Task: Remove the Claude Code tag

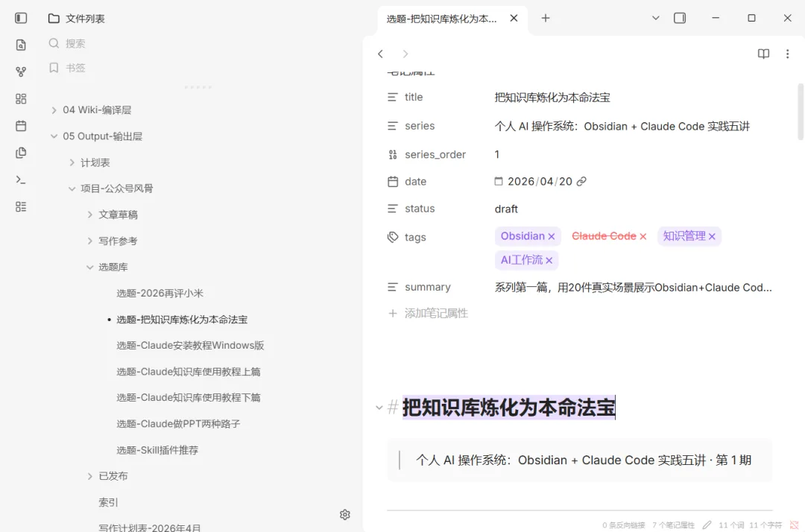Action: pyautogui.click(x=643, y=236)
